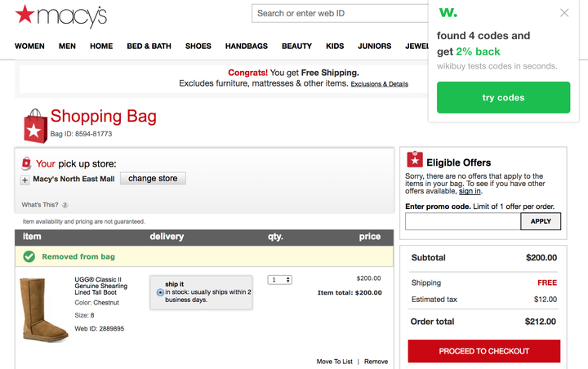Click the red shopping bag icon
This screenshot has width=588, height=369.
tap(36, 126)
